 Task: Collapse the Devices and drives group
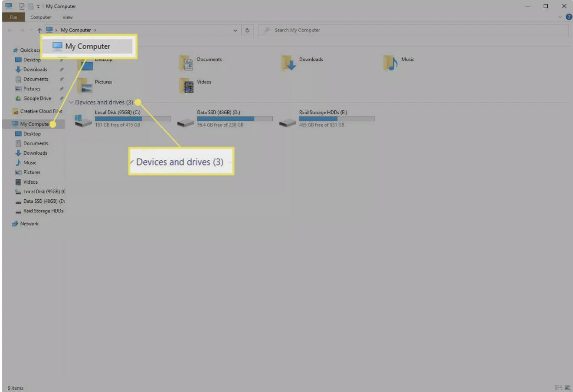tap(71, 102)
